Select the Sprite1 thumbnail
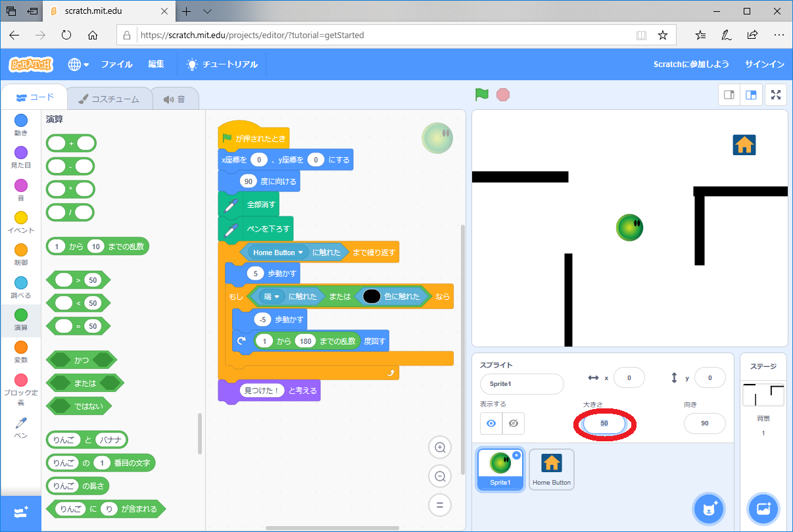Screen dimensions: 793x532 [500, 470]
